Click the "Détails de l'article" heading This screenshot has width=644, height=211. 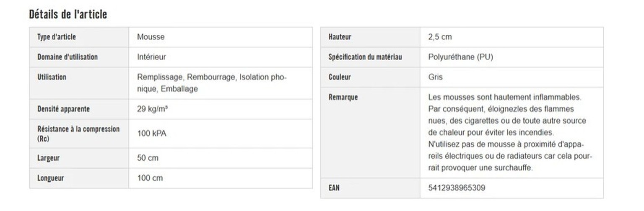68,14
